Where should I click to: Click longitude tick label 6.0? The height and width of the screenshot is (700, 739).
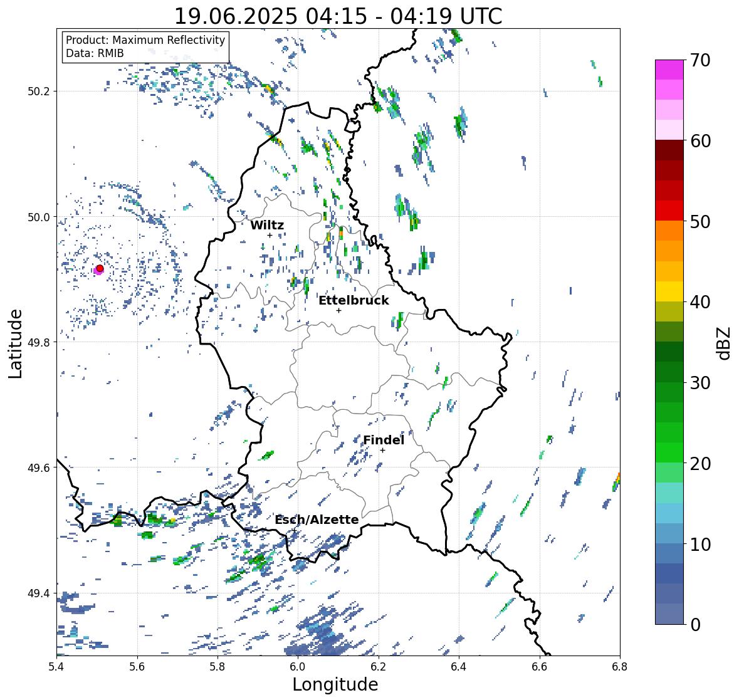298,666
